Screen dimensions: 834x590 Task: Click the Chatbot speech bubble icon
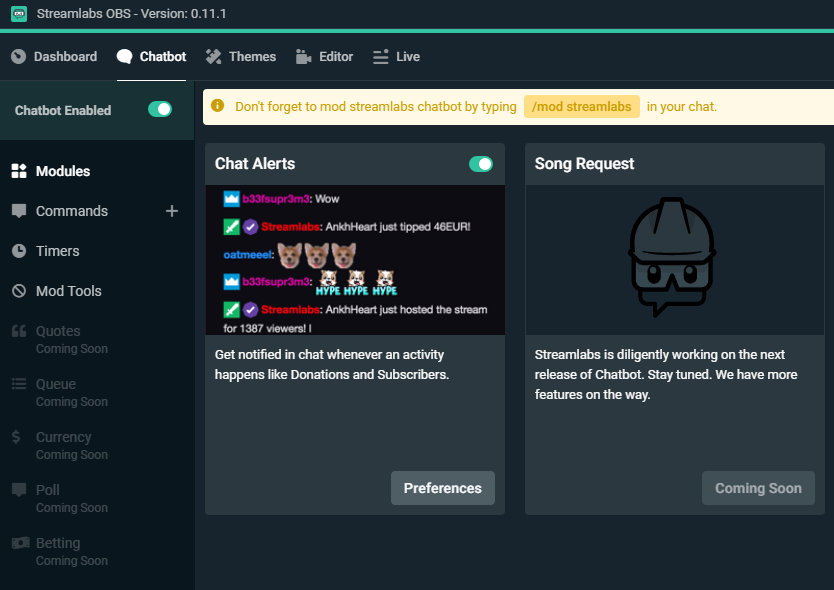[x=124, y=56]
